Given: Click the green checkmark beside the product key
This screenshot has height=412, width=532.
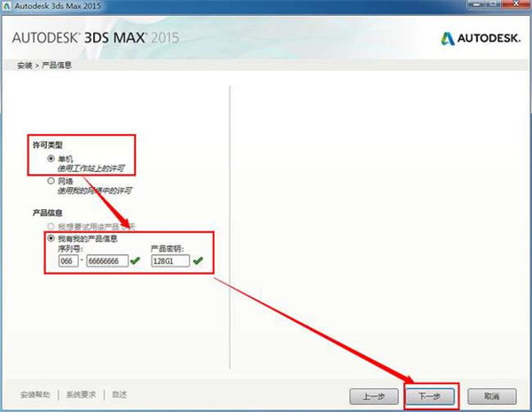Looking at the screenshot, I should pyautogui.click(x=197, y=260).
